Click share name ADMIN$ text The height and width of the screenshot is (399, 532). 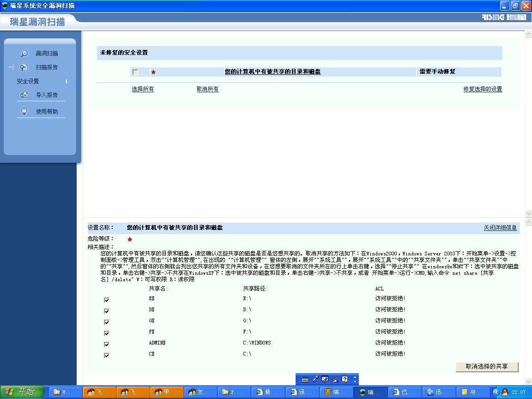(x=157, y=343)
